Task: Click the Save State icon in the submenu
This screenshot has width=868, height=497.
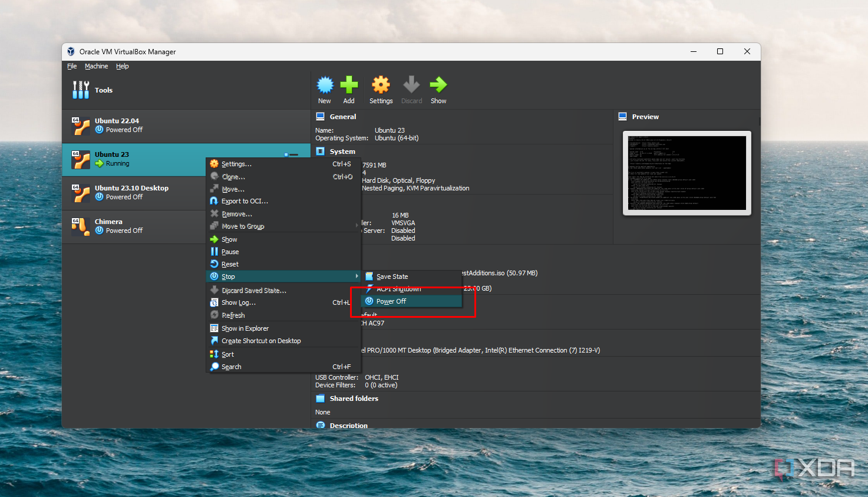Action: pos(369,276)
